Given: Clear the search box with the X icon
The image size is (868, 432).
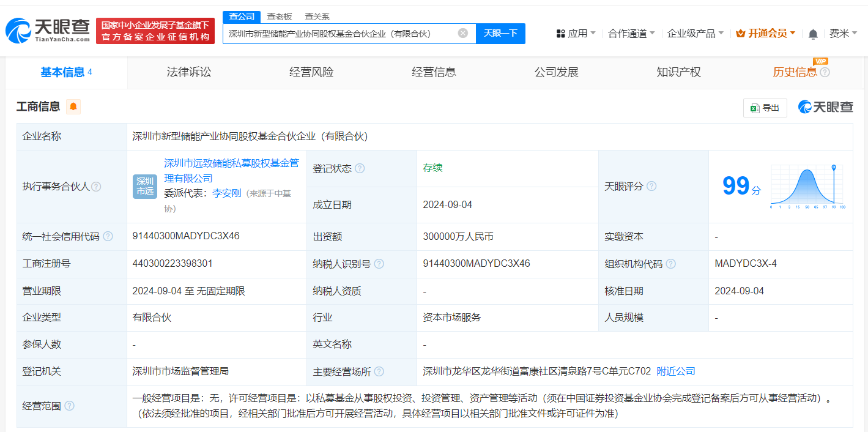Looking at the screenshot, I should click(x=463, y=33).
